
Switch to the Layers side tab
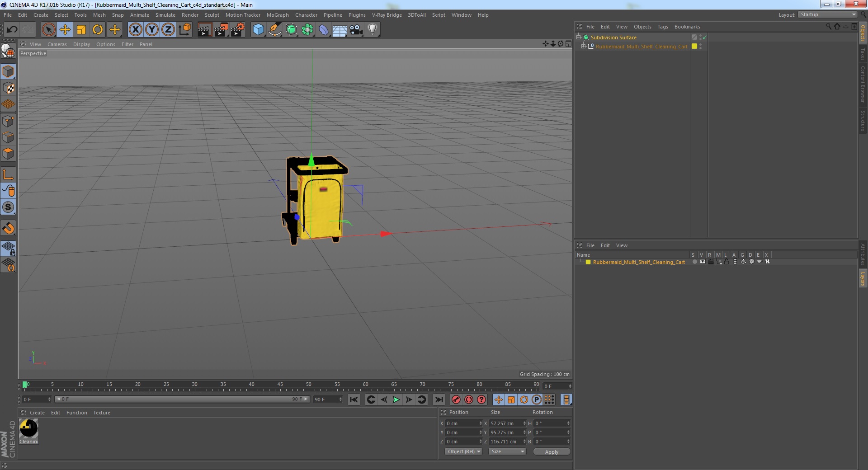pyautogui.click(x=863, y=278)
